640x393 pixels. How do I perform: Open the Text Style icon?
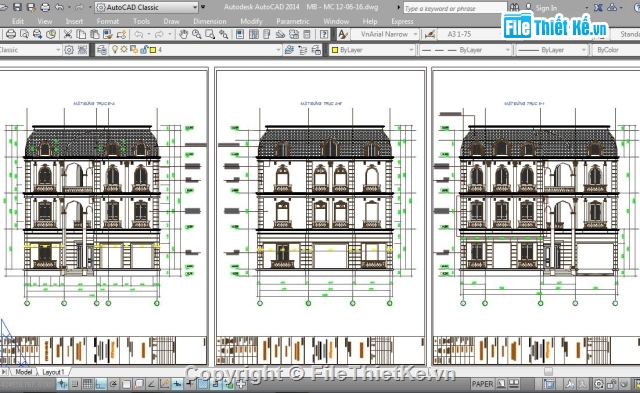pos(343,34)
